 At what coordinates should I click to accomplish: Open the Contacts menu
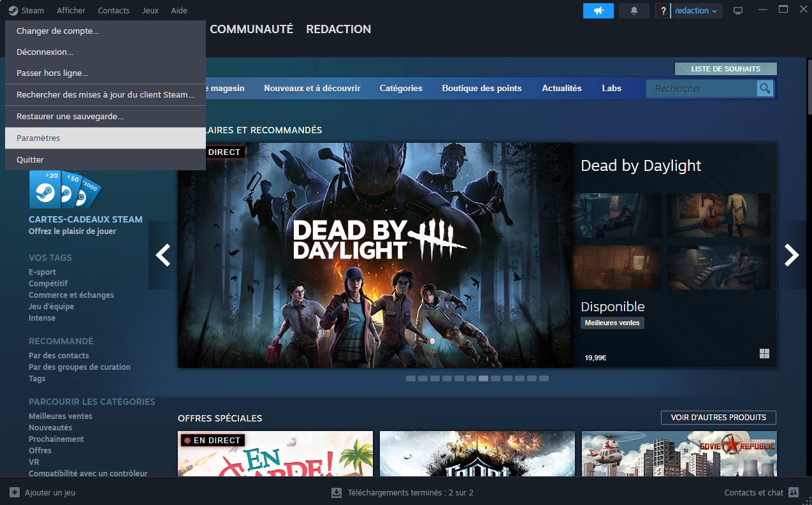coord(113,11)
